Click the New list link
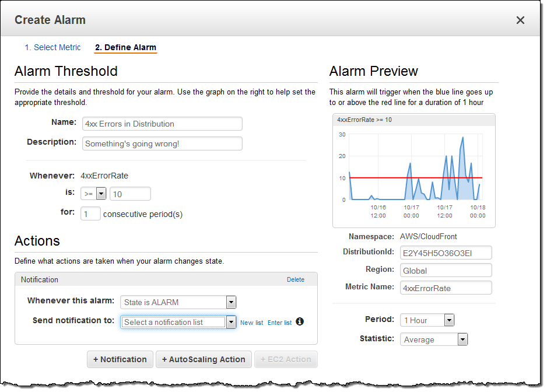The image size is (547, 392). pos(251,323)
